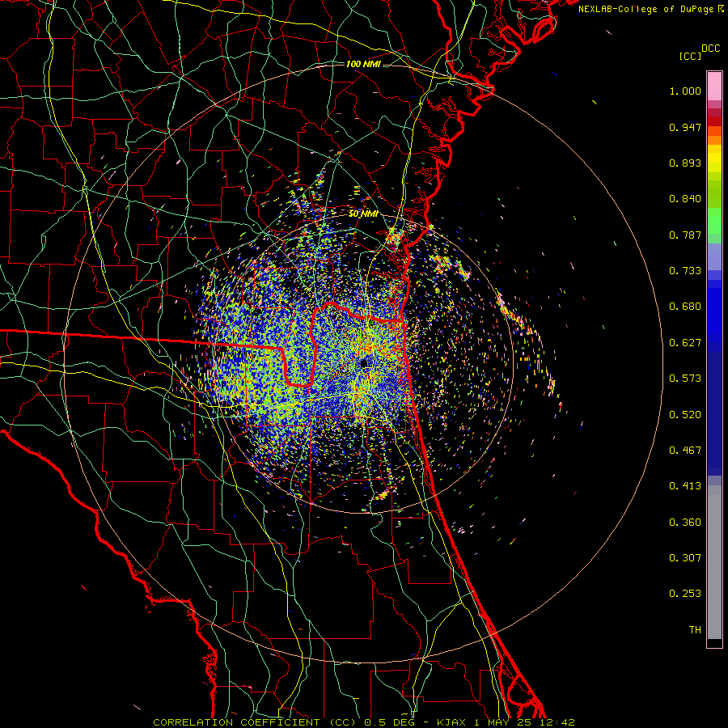Click the DCC product label
This screenshot has height=728, width=728.
710,49
